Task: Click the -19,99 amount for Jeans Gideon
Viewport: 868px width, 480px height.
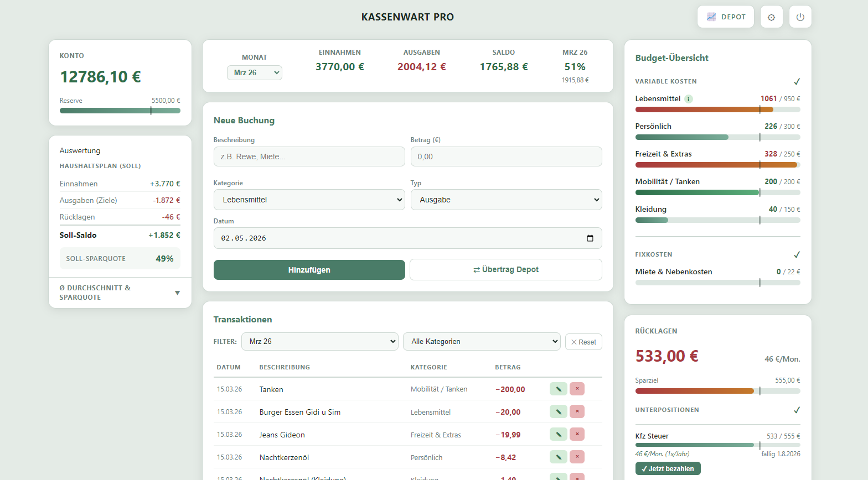Action: click(x=508, y=435)
